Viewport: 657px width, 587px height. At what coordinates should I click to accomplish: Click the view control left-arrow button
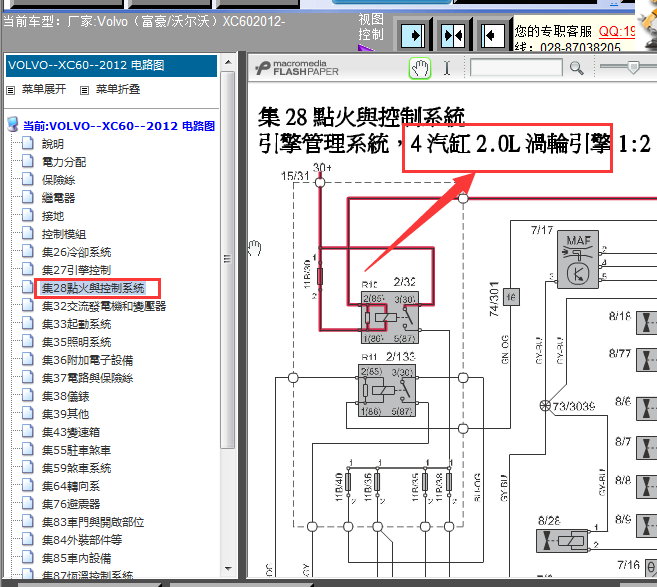(493, 36)
